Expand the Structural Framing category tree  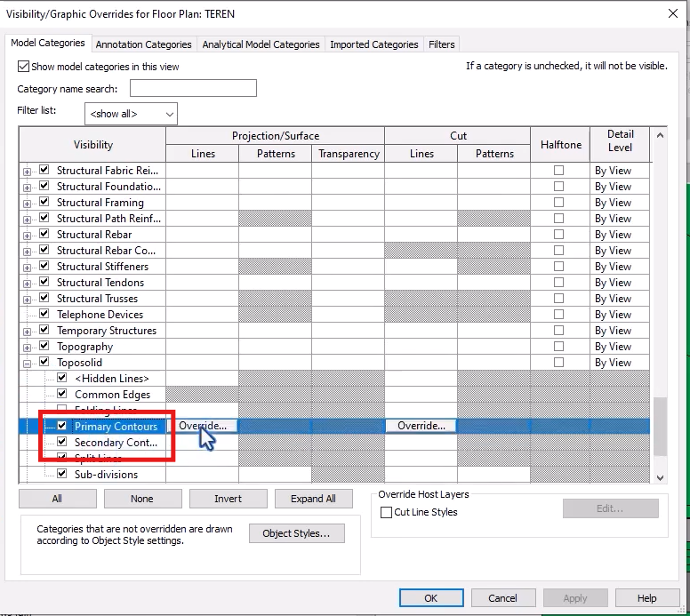pyautogui.click(x=27, y=203)
